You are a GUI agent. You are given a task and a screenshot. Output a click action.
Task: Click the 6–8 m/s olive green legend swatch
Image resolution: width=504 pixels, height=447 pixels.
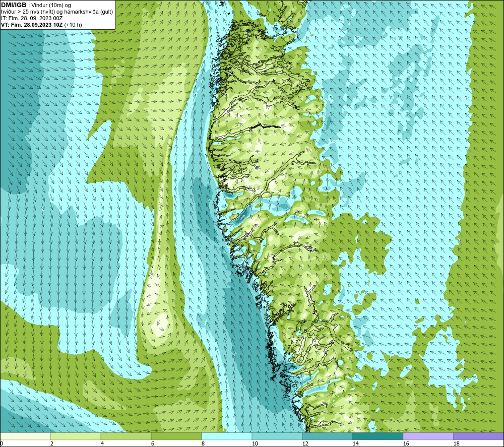tap(176, 436)
